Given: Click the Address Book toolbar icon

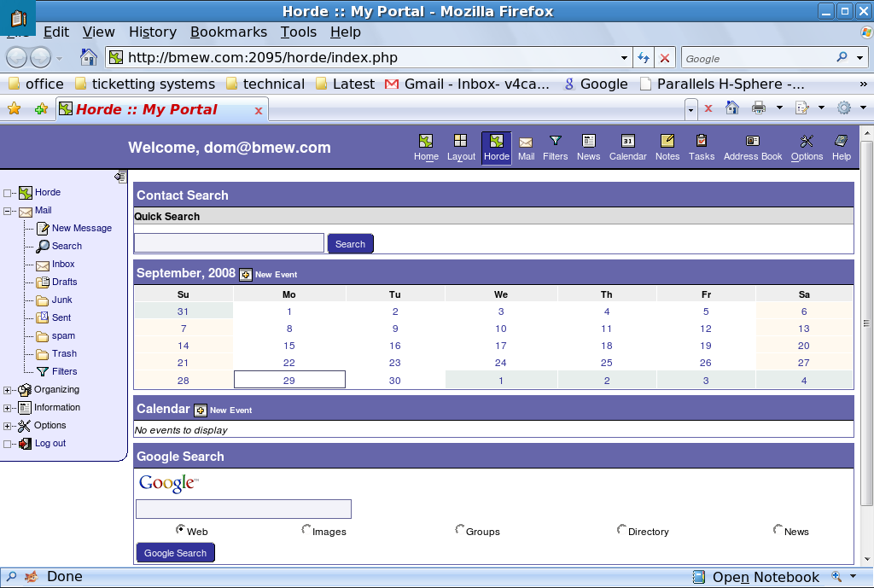Looking at the screenshot, I should coord(752,142).
